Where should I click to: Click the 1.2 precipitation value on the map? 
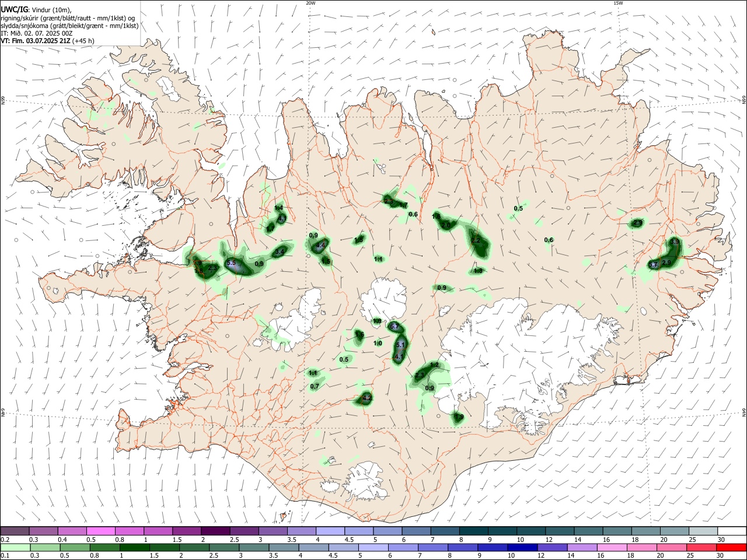coord(434,365)
